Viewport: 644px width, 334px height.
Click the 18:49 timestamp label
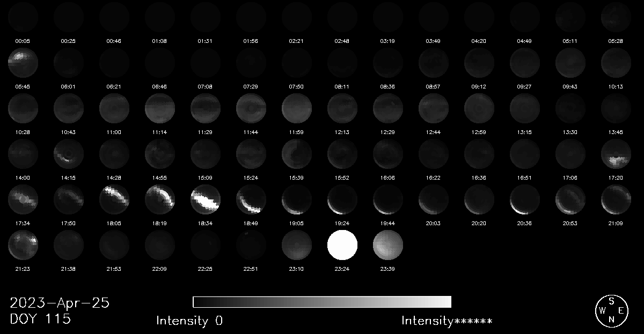pyautogui.click(x=251, y=223)
